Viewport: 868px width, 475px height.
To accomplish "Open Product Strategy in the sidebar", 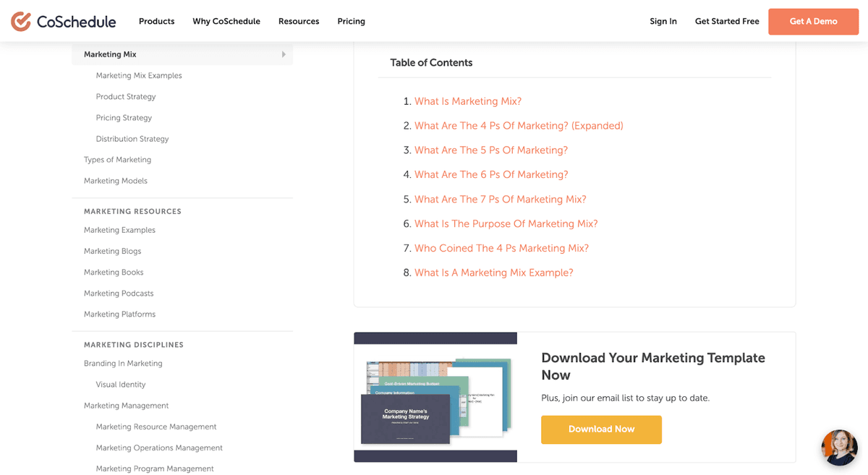I will 126,96.
